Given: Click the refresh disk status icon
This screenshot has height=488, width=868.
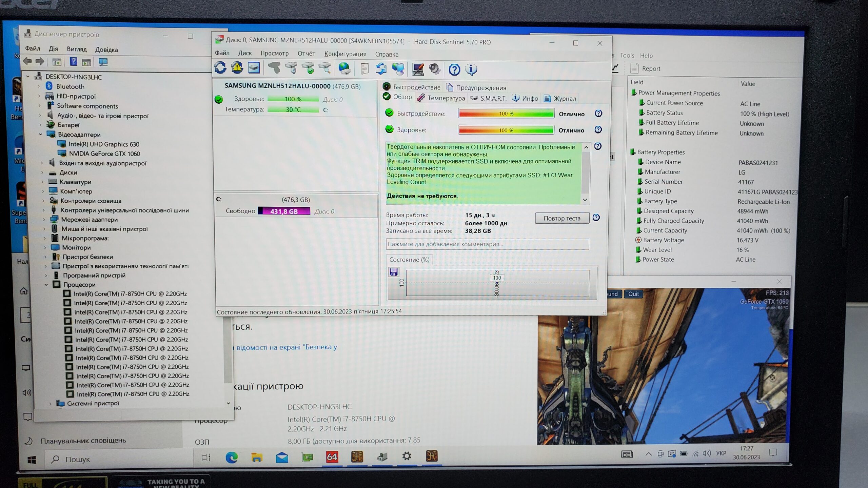Looking at the screenshot, I should click(220, 68).
